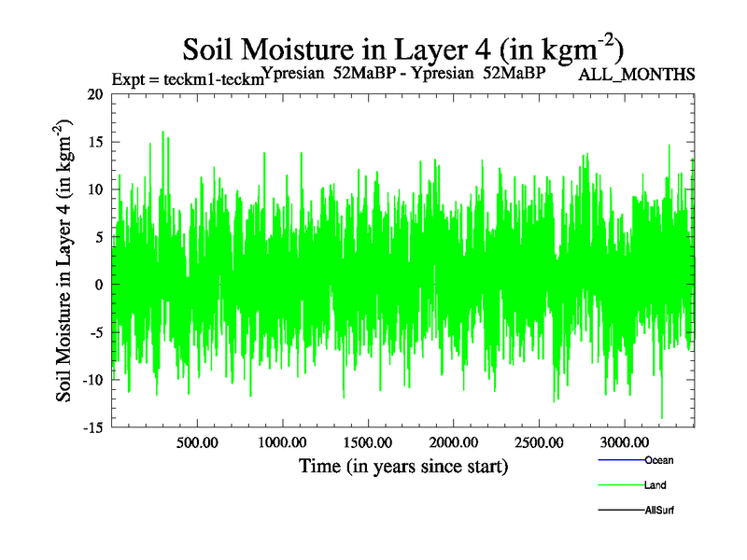Image resolution: width=747 pixels, height=560 pixels.
Task: Click the Soil Moisture in Layer 4 title
Action: click(402, 47)
